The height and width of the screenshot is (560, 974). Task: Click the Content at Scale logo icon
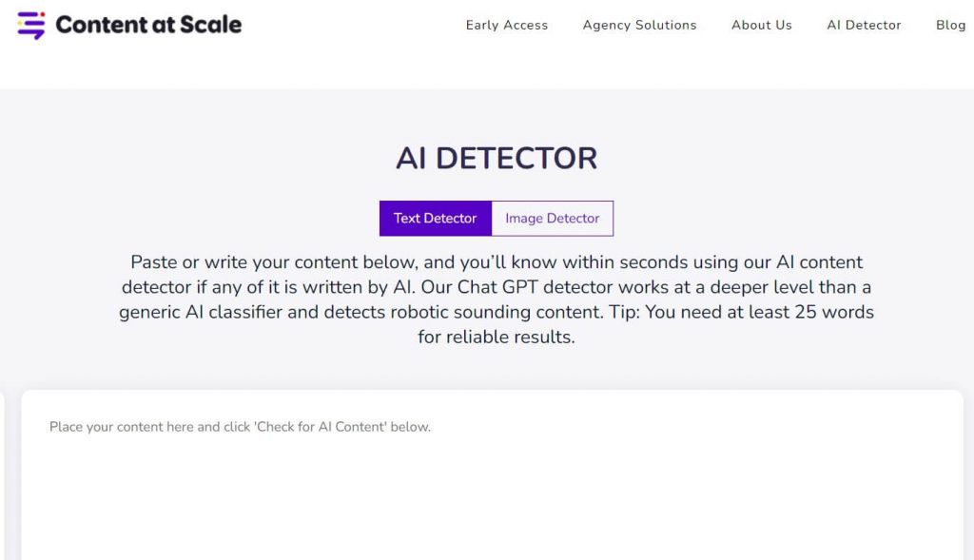pyautogui.click(x=31, y=25)
